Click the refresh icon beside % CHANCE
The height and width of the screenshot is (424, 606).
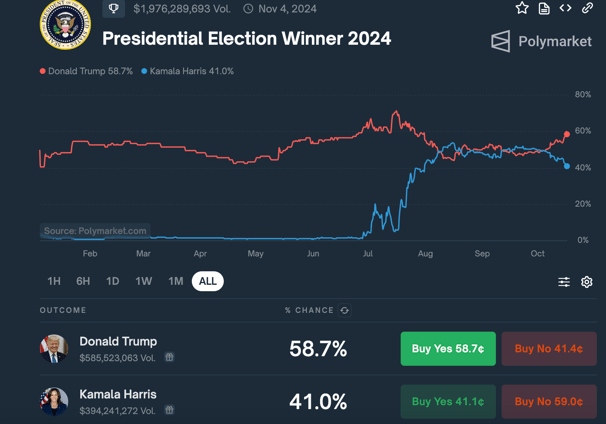pos(344,310)
